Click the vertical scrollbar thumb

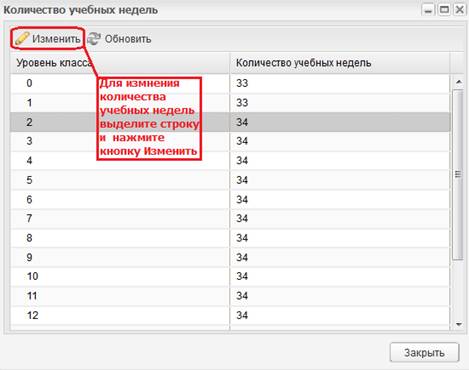pos(458,174)
